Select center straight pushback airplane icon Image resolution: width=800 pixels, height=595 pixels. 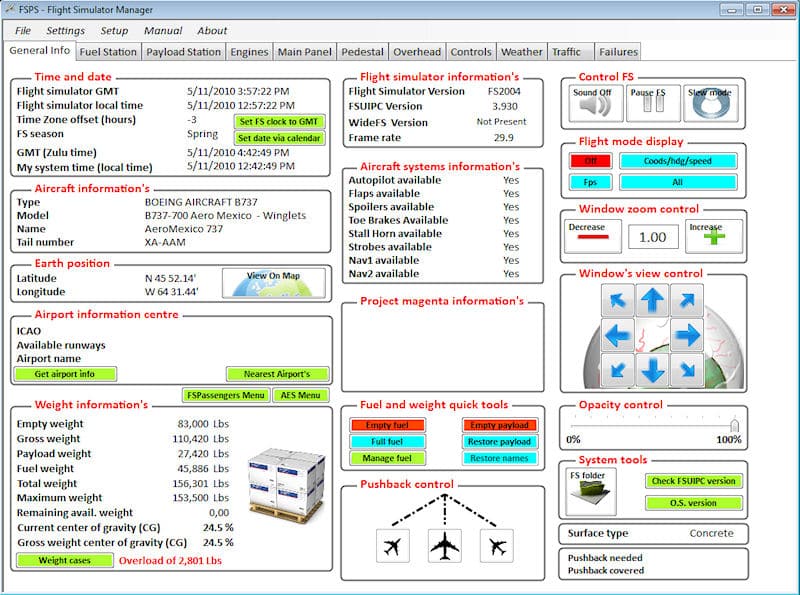click(443, 546)
